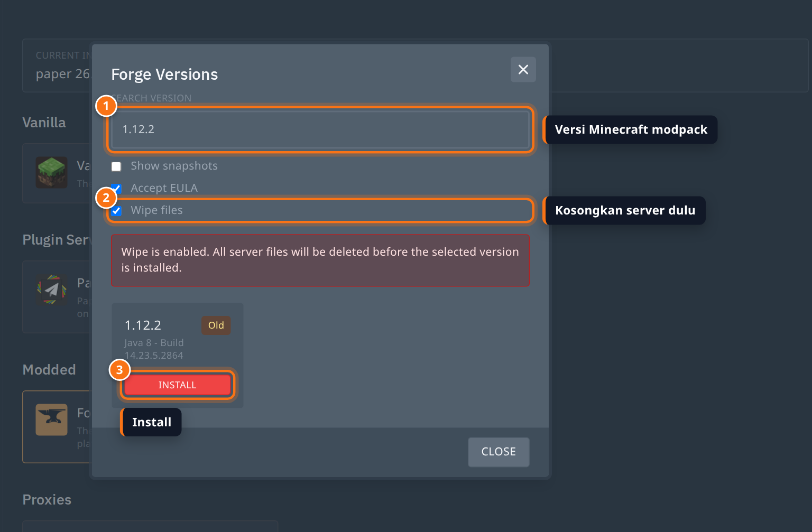Select the Paper plane icon

tap(51, 289)
